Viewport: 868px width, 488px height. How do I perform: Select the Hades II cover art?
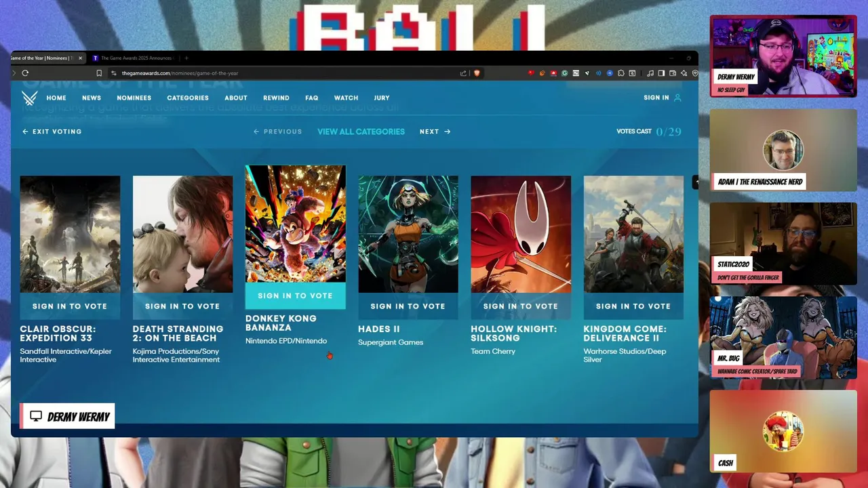click(x=408, y=235)
